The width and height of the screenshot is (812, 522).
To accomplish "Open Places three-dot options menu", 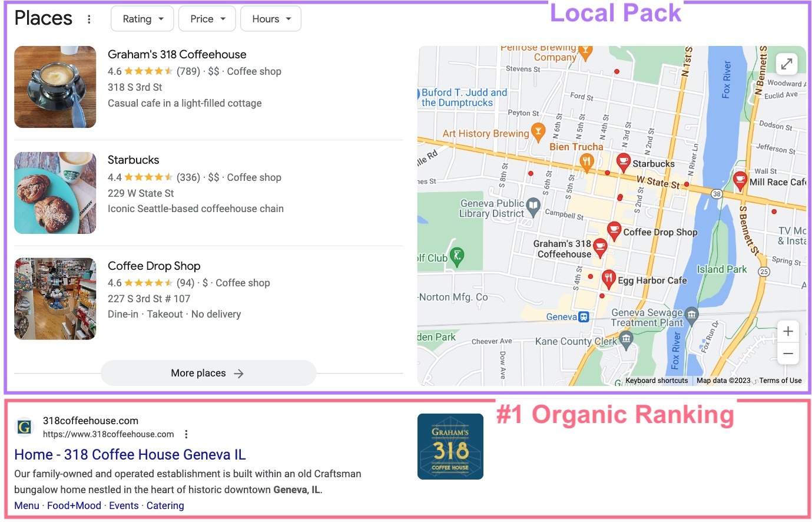I will (89, 19).
